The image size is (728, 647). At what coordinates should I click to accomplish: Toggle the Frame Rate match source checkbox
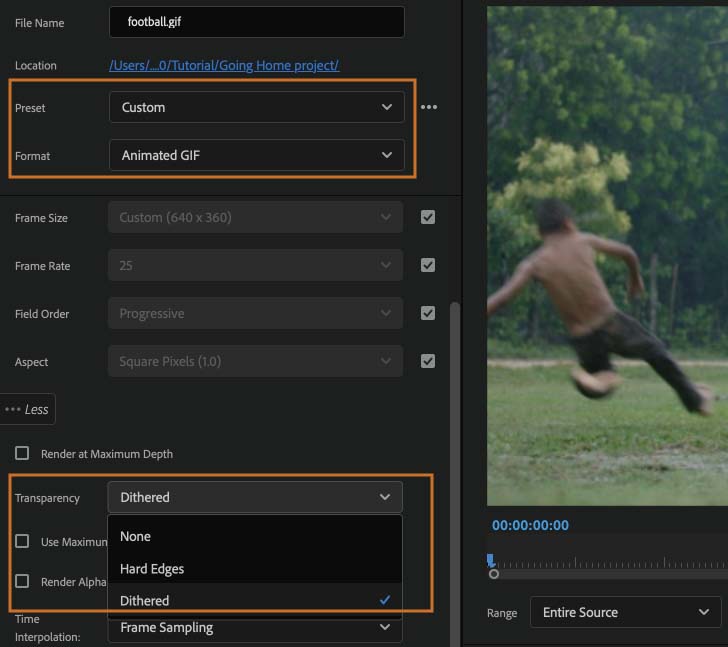pos(428,265)
